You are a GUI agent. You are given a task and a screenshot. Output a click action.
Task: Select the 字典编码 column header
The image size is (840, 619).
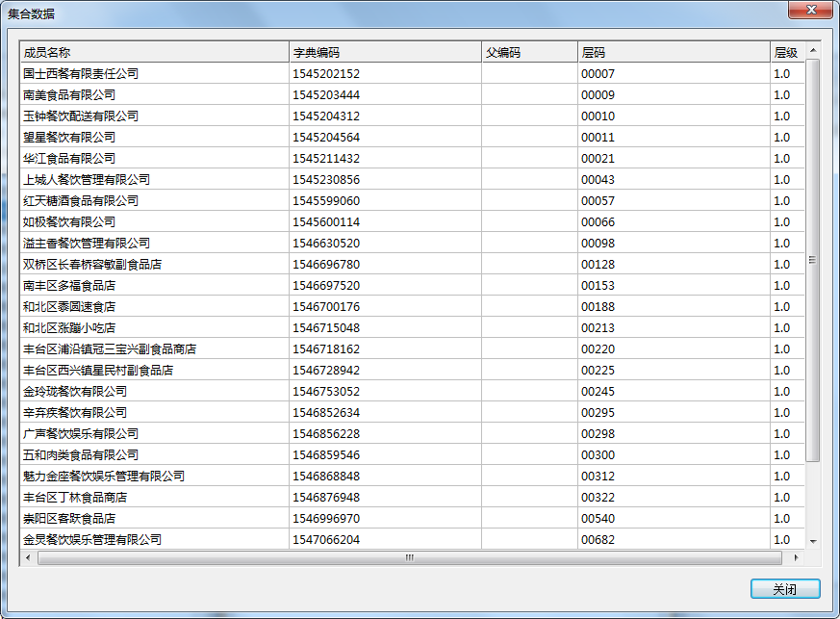tap(385, 53)
